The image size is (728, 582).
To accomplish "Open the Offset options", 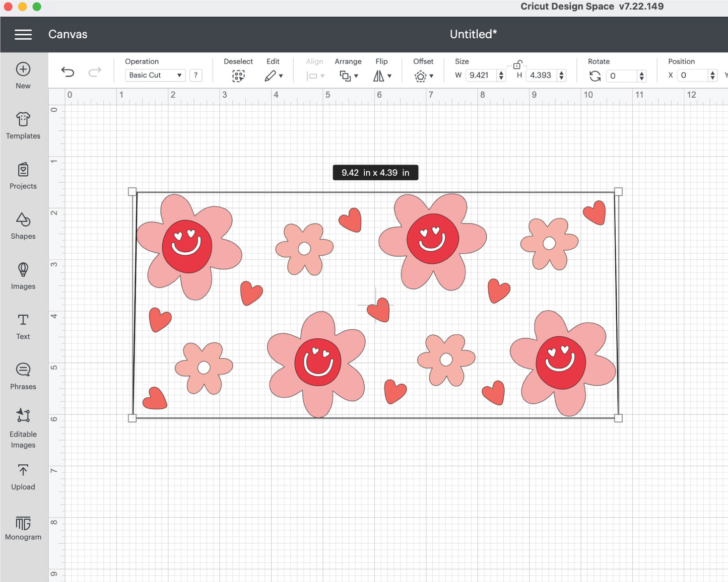I will coord(423,76).
